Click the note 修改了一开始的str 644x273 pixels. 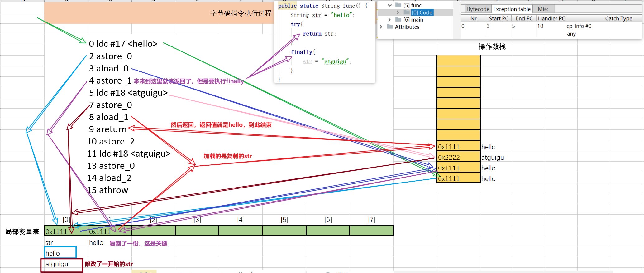109,264
